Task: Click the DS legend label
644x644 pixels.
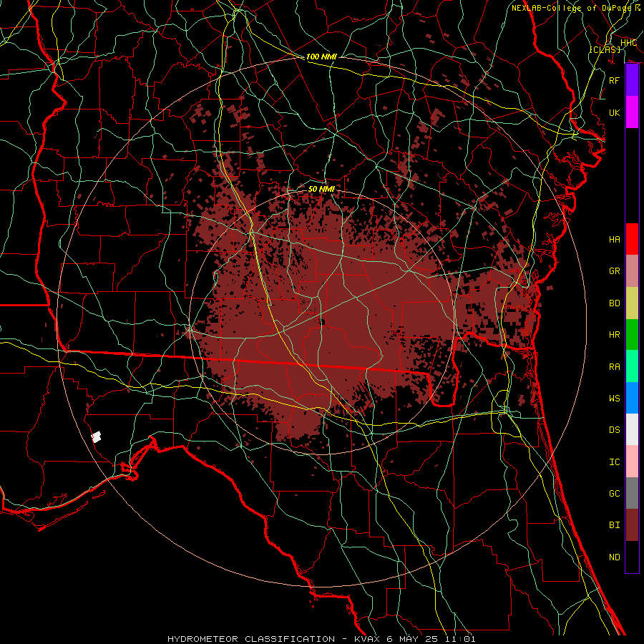Action: click(615, 430)
